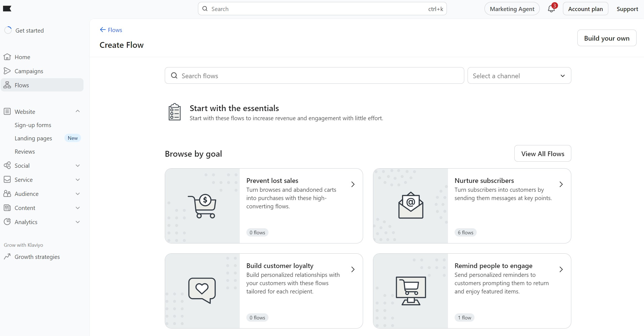Click the Build your own button
Viewport: 644px width, 336px height.
tap(606, 38)
